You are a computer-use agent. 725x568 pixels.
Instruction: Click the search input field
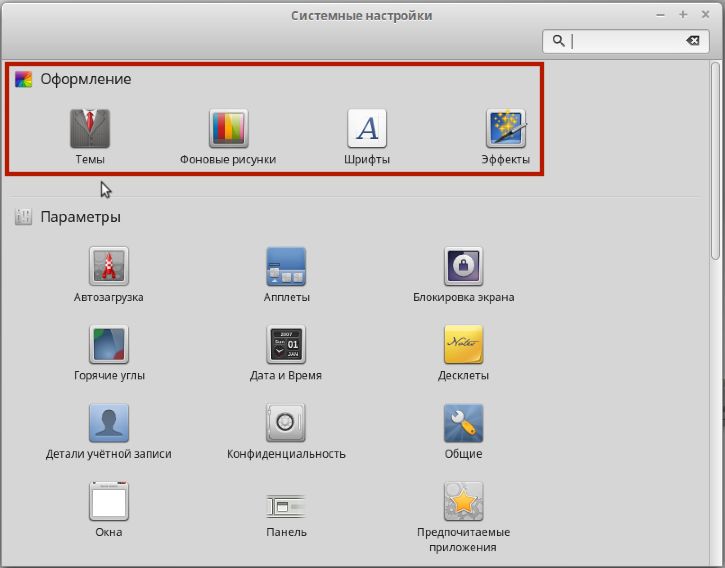(626, 41)
